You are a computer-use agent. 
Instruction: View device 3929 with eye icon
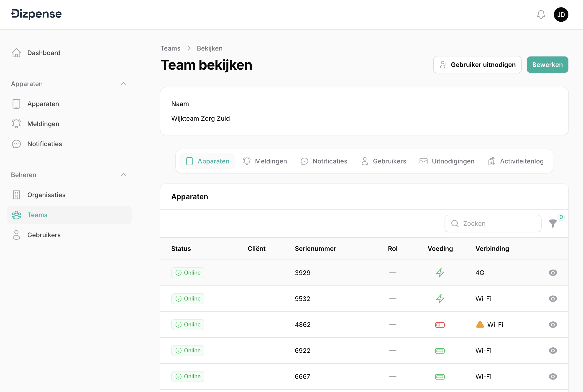pyautogui.click(x=552, y=272)
